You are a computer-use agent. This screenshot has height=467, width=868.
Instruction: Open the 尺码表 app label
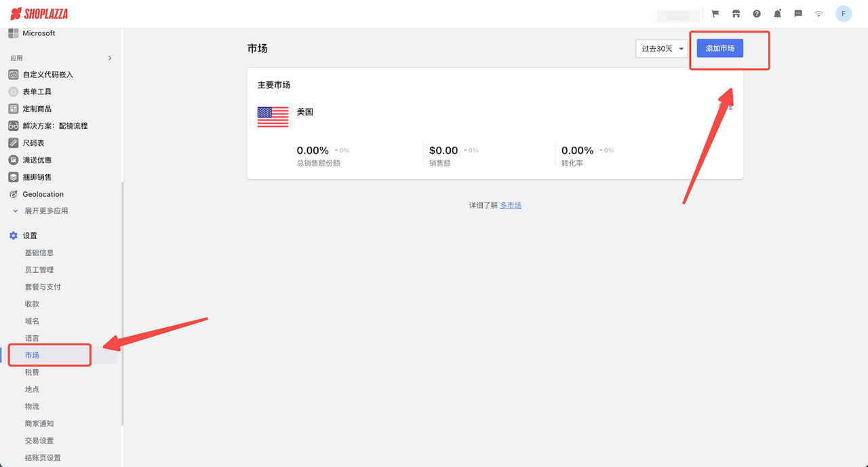(33, 143)
